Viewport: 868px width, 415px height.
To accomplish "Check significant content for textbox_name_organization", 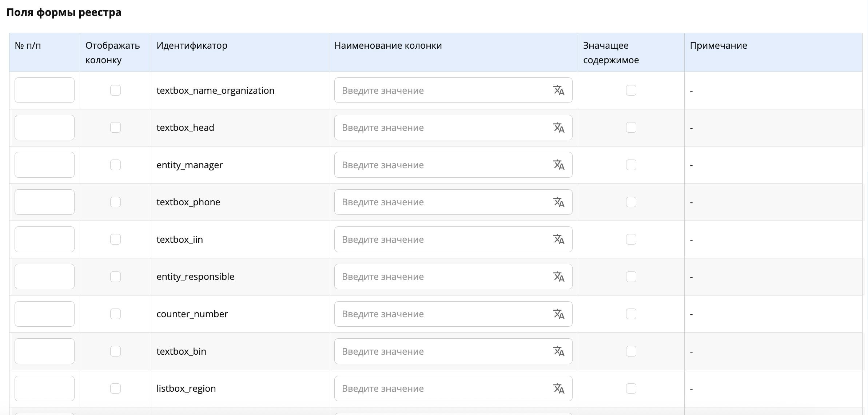I will tap(631, 90).
